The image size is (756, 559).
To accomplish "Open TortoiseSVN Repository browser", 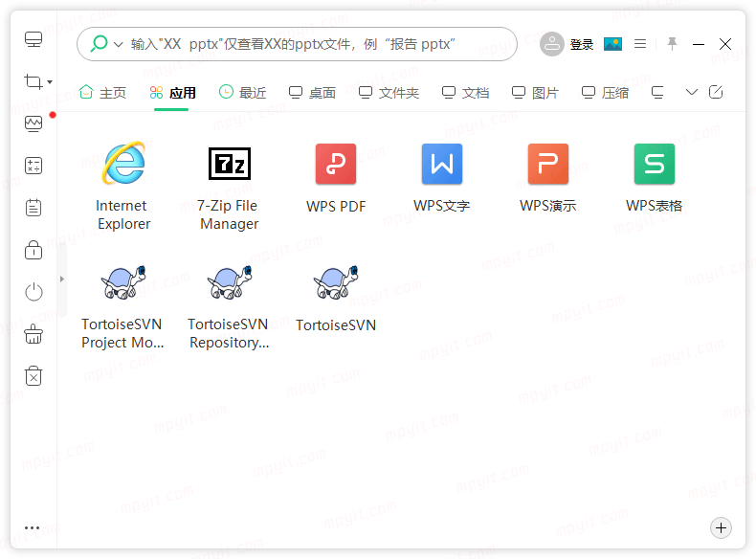I will point(230,282).
